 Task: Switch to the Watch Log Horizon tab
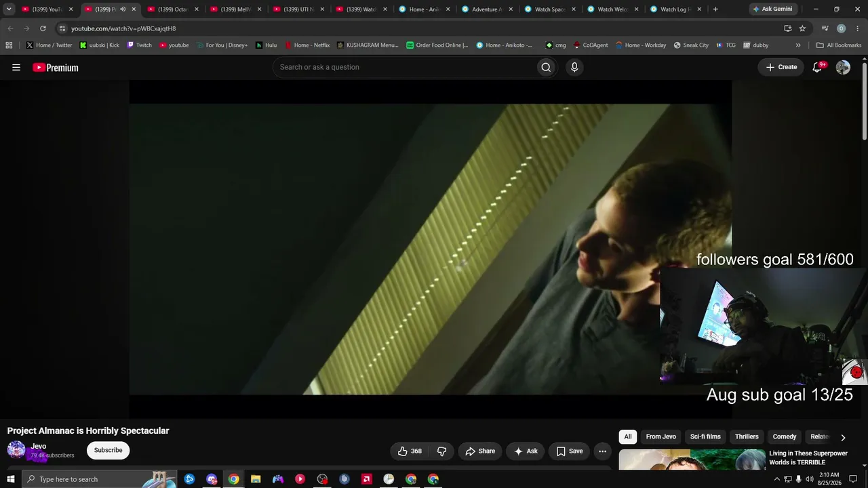point(675,9)
